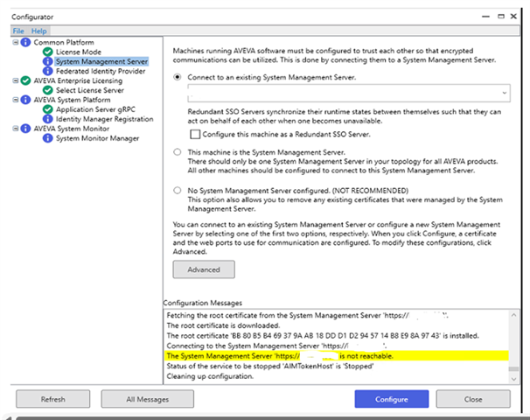Select License Mode in the tree
This screenshot has width=530, height=420.
click(x=79, y=52)
